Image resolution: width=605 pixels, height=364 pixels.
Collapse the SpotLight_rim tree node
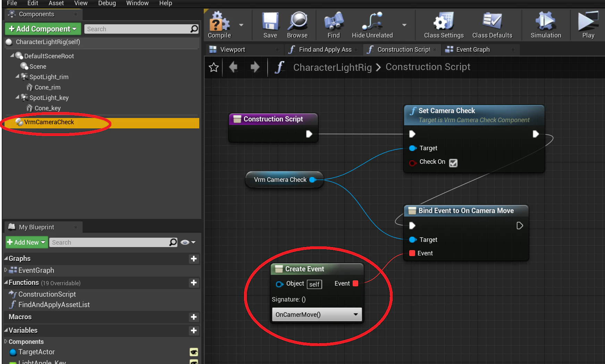(x=17, y=76)
